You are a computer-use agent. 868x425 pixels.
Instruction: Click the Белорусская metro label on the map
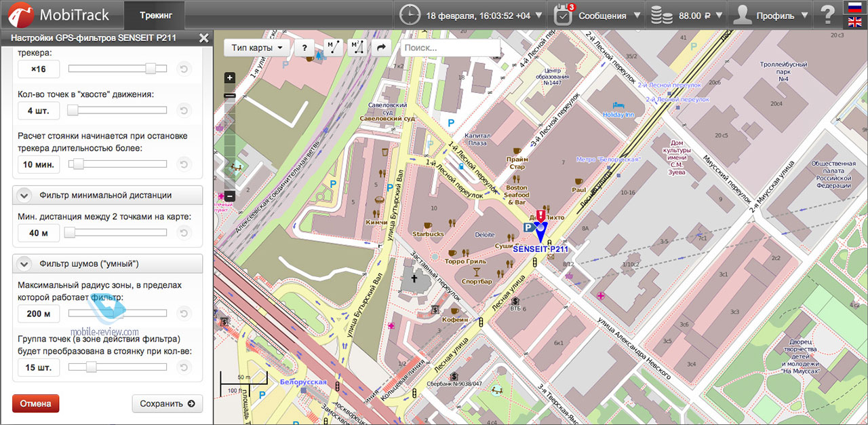pos(303,382)
